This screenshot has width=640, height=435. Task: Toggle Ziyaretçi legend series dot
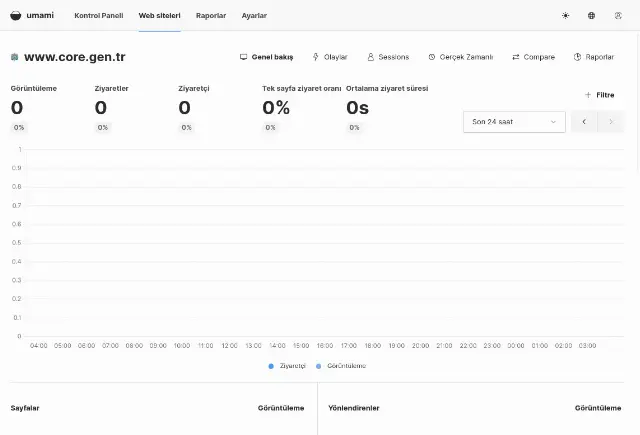click(271, 366)
